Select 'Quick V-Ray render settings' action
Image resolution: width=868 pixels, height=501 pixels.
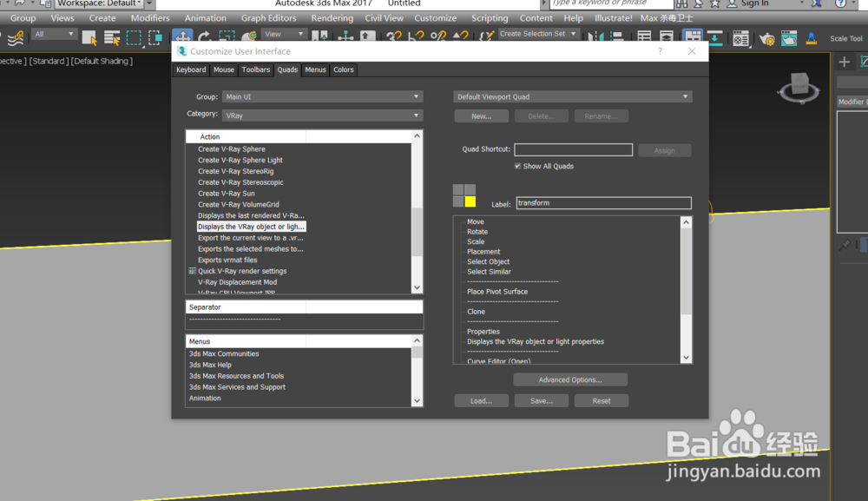pyautogui.click(x=242, y=271)
